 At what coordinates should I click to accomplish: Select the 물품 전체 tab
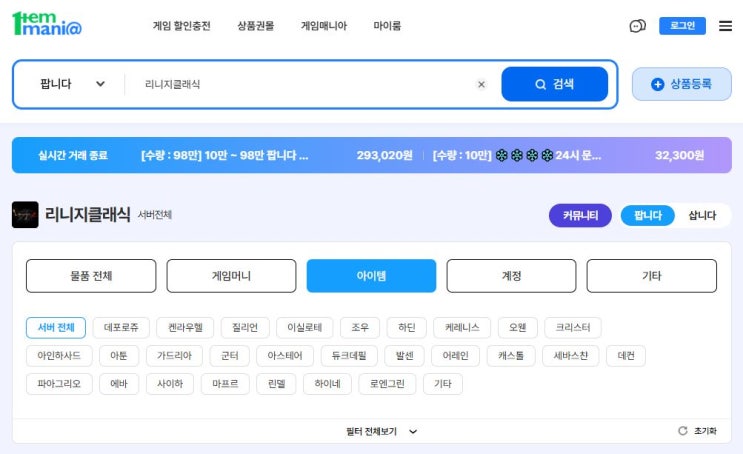pyautogui.click(x=91, y=276)
